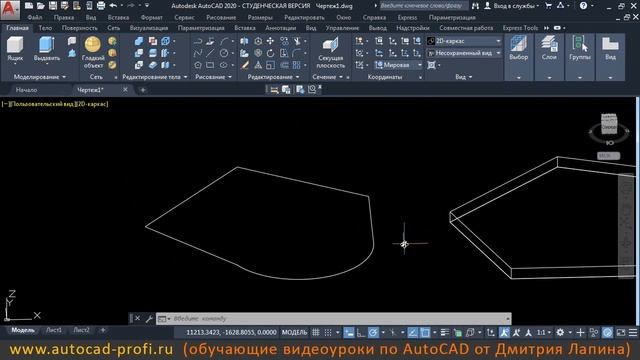Image resolution: width=640 pixels, height=360 pixels.
Task: Open the Формат menu
Action: pos(151,18)
